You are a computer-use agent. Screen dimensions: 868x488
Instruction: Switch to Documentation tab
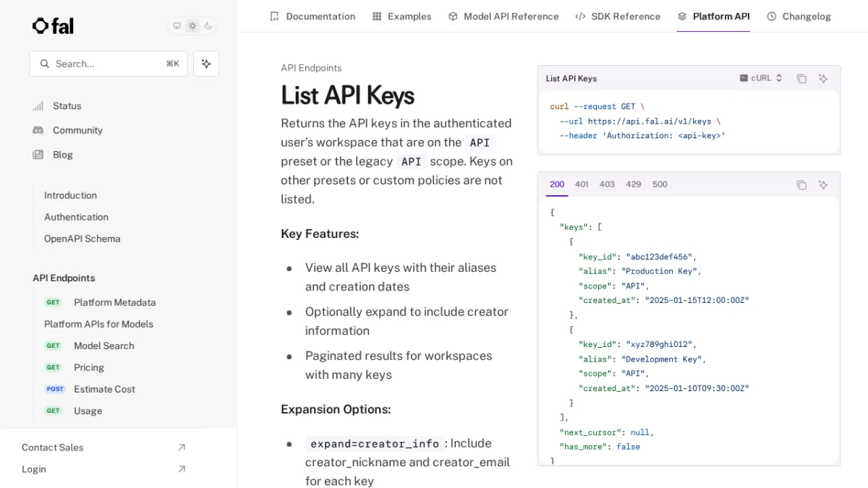312,16
